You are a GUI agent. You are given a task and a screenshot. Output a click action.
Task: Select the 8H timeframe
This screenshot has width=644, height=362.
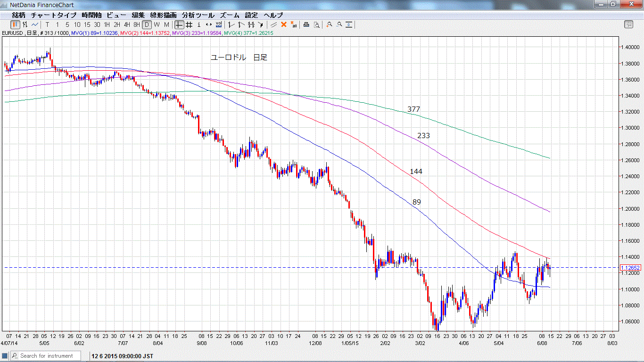tap(137, 25)
